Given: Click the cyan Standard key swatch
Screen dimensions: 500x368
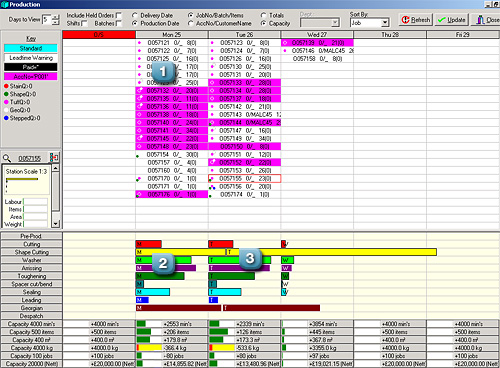Looking at the screenshot, I should pos(31,48).
